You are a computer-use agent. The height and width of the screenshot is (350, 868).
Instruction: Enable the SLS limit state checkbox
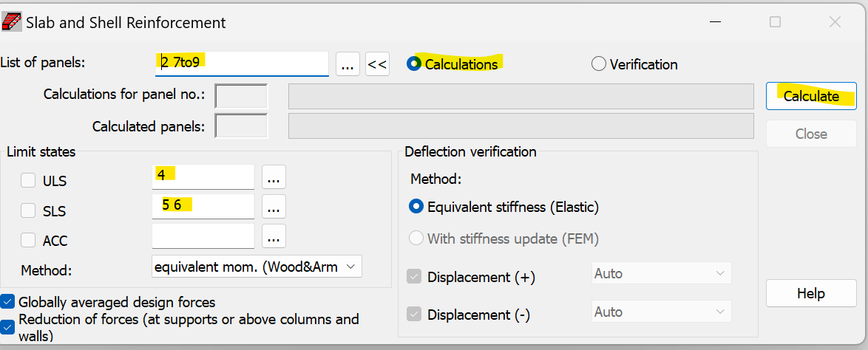28,210
